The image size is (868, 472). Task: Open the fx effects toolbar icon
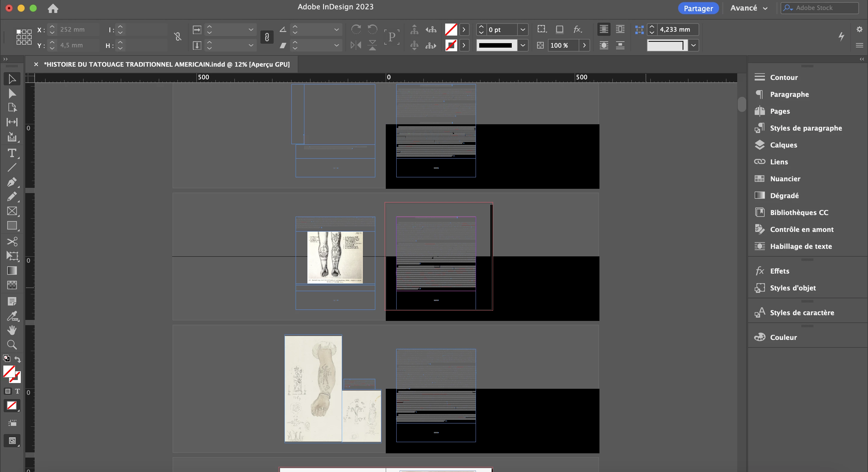coord(577,30)
